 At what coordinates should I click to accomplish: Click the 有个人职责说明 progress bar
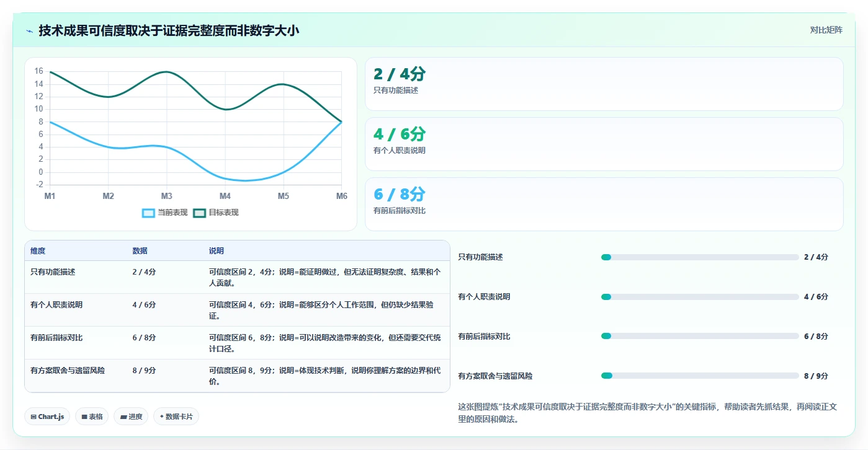pos(700,297)
